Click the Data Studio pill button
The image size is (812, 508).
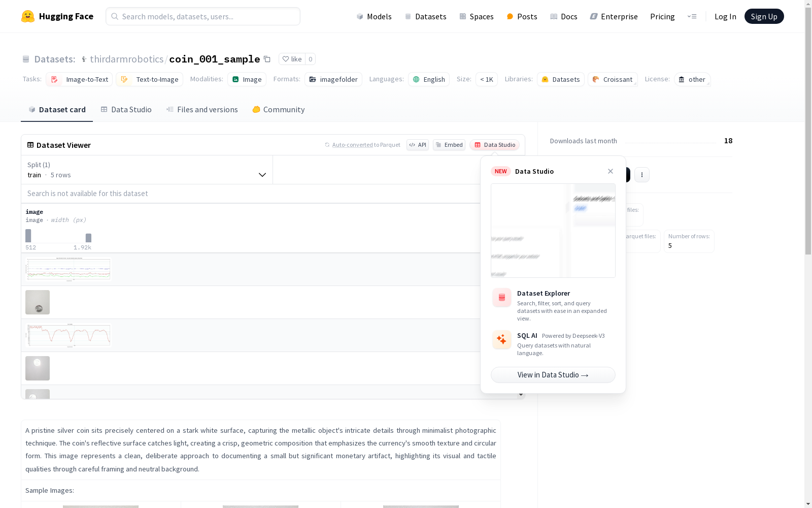tap(494, 145)
